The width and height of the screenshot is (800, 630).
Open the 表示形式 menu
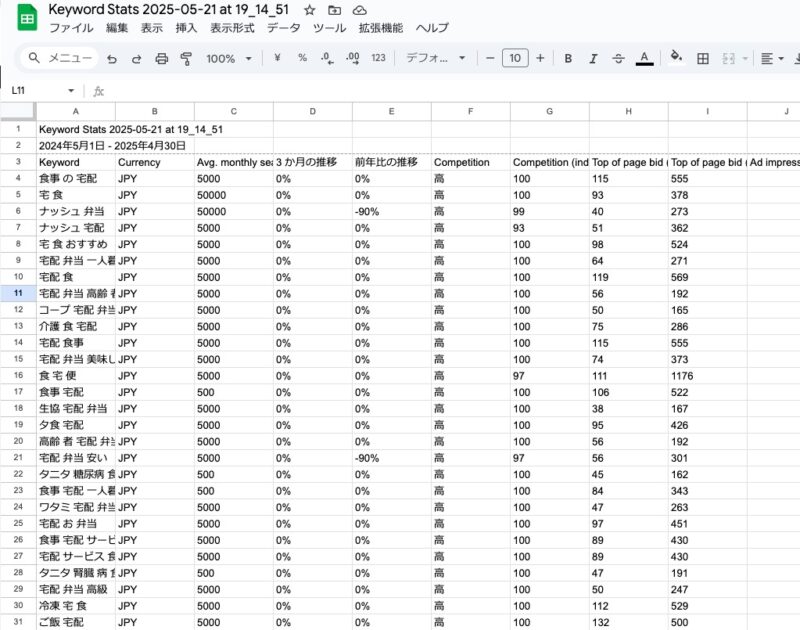(x=232, y=28)
